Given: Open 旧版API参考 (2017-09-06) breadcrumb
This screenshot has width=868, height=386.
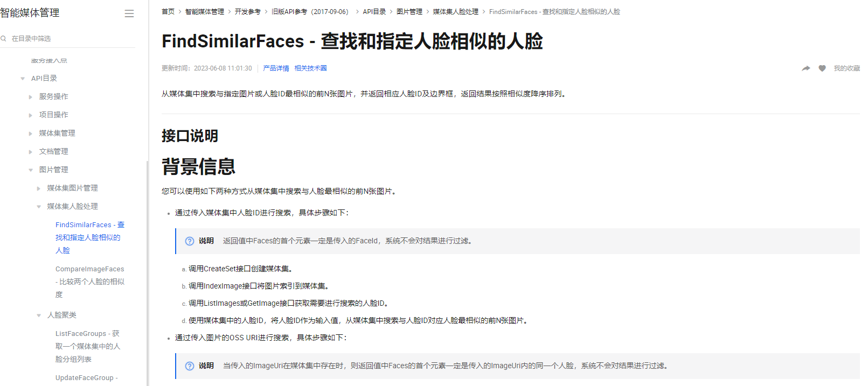Looking at the screenshot, I should click(311, 12).
